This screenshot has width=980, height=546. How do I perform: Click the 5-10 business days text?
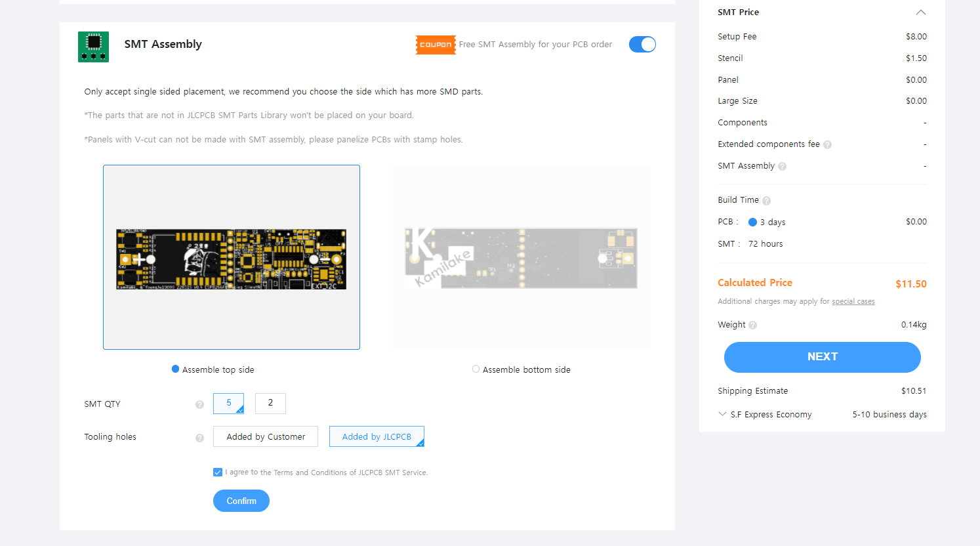click(889, 415)
